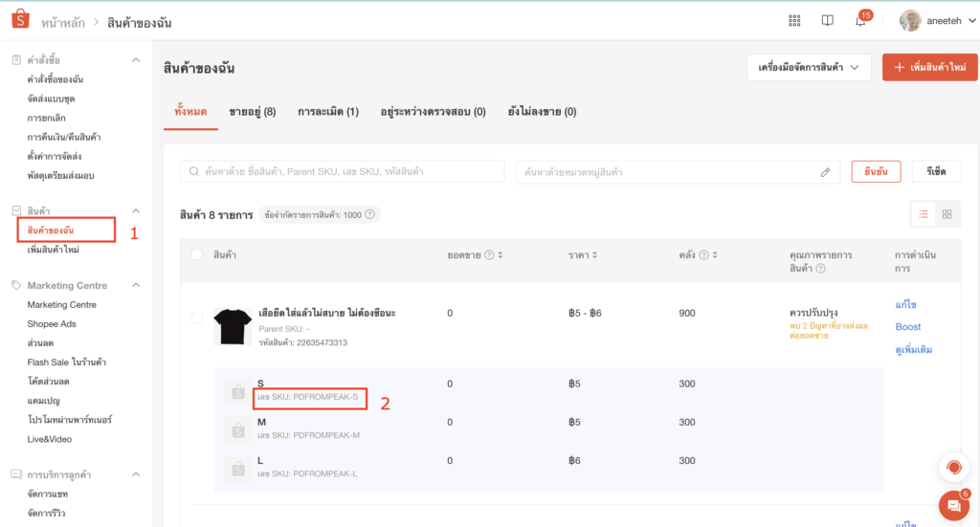Click help icon next to product limit 1000

(370, 214)
